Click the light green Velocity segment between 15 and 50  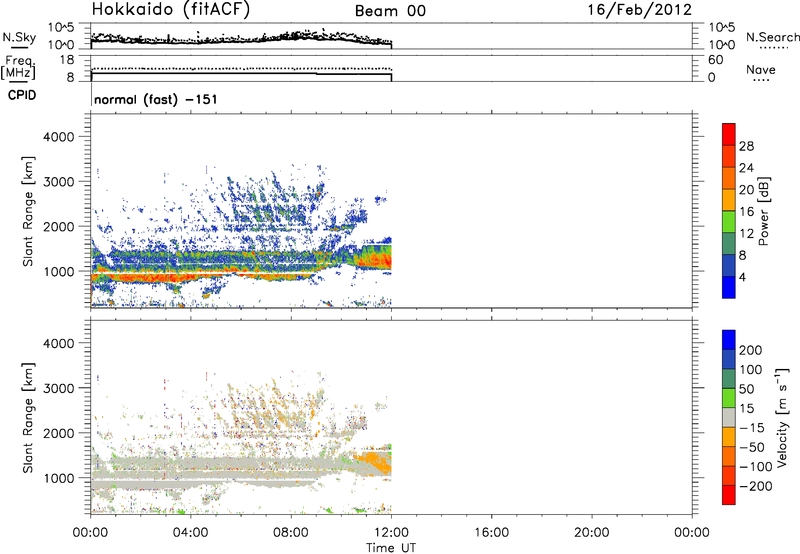point(729,398)
